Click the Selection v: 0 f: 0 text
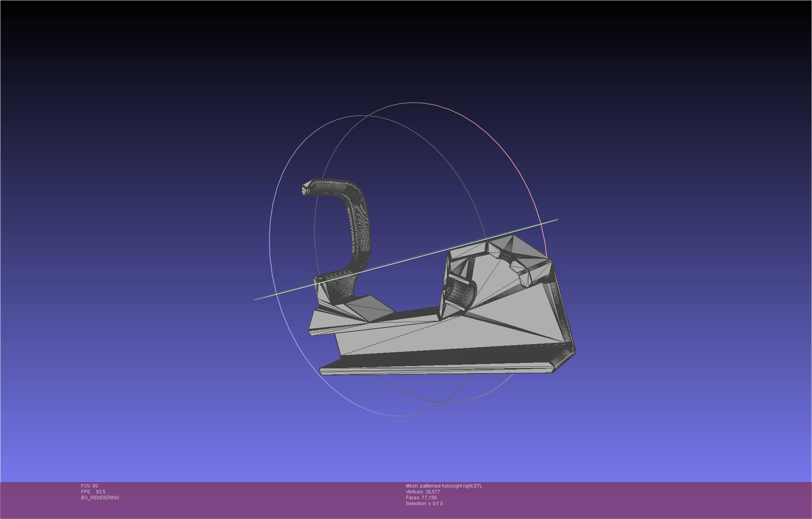 coord(424,504)
